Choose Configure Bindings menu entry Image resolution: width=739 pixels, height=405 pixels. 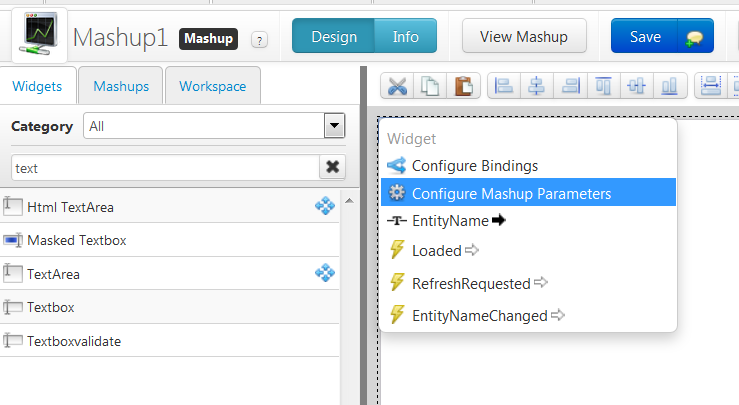click(x=528, y=165)
